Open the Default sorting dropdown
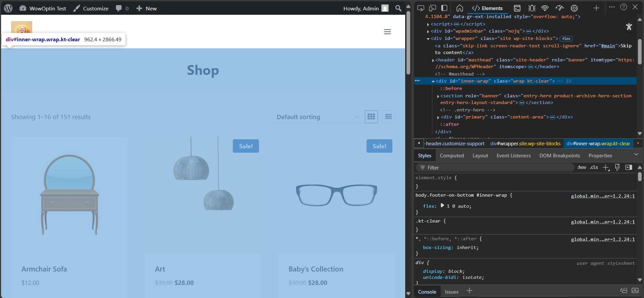Viewport: 644px width, 298px height. click(x=317, y=117)
